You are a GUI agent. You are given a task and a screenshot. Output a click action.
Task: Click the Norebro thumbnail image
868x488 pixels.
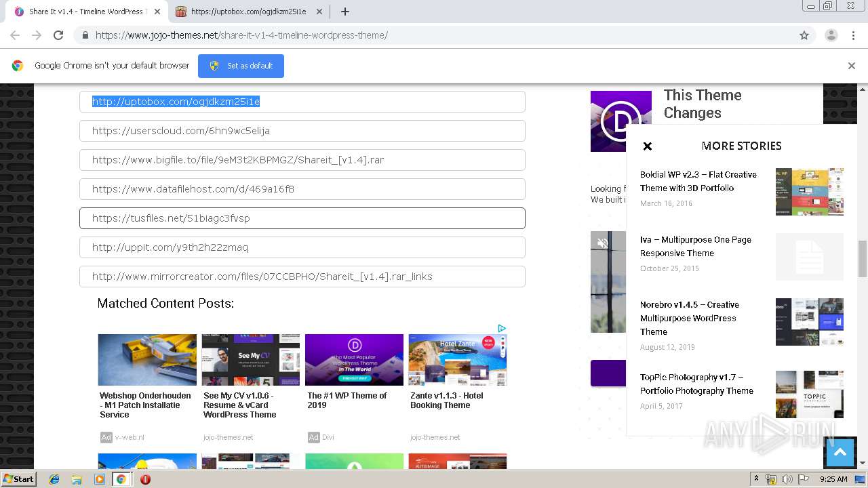coord(810,322)
